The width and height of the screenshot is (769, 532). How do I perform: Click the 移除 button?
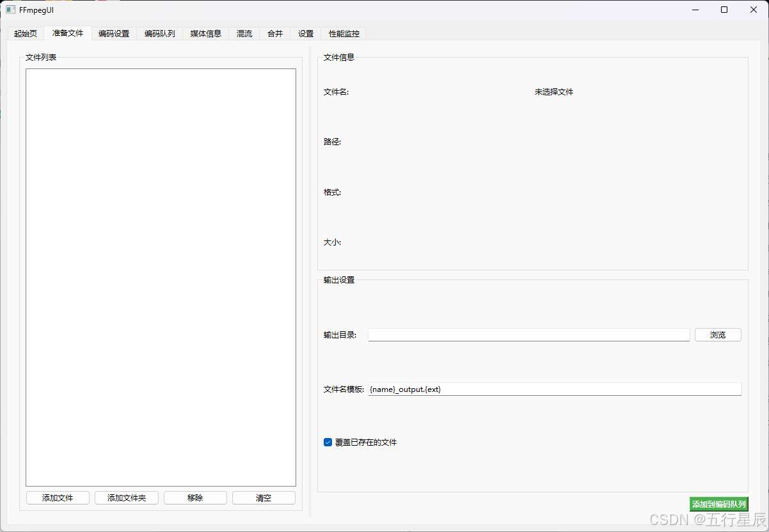tap(195, 498)
